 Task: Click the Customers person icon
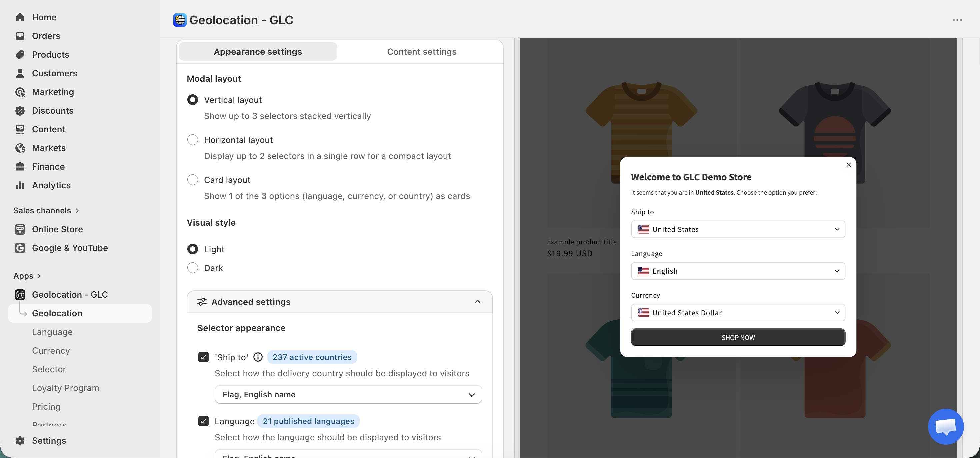20,73
